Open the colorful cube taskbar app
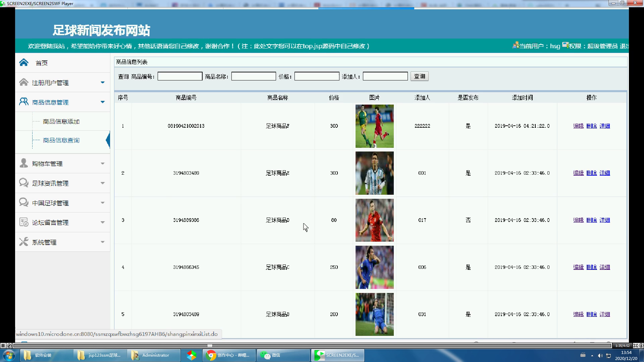Screen dimensions: 644x362 click(192, 355)
